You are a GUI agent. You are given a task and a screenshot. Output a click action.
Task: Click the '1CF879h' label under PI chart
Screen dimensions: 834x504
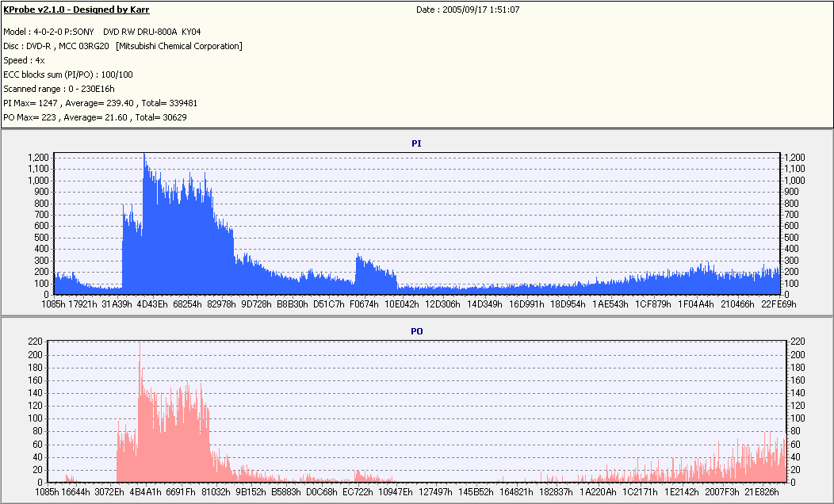[x=653, y=304]
